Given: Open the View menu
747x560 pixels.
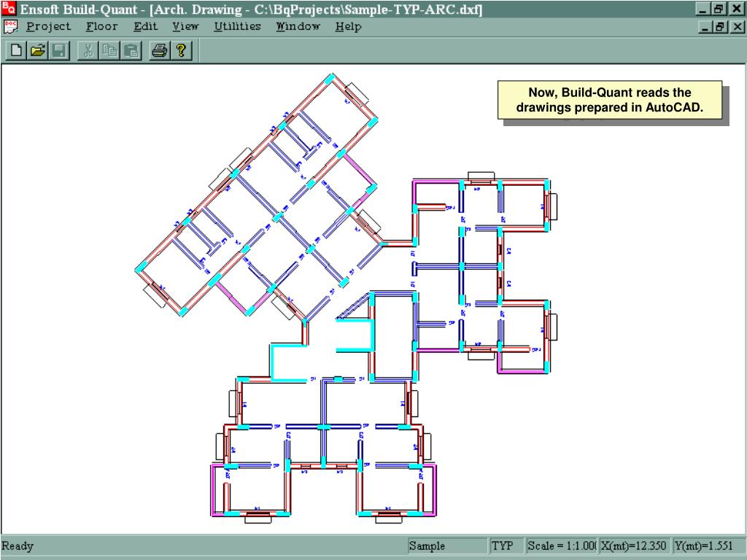Looking at the screenshot, I should 185,27.
